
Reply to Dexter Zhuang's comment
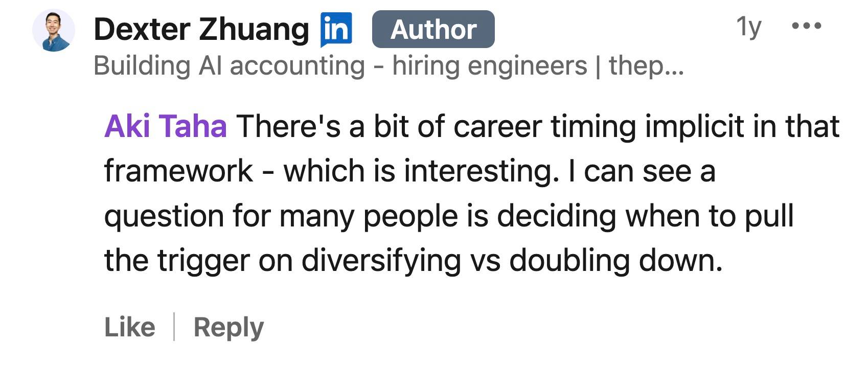[x=228, y=327]
